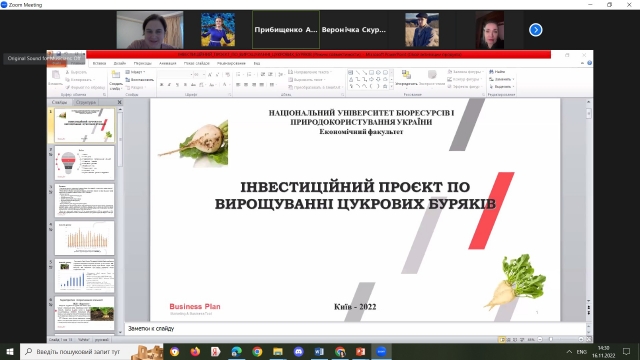Justify the text
640x360 pixels.
261,84
